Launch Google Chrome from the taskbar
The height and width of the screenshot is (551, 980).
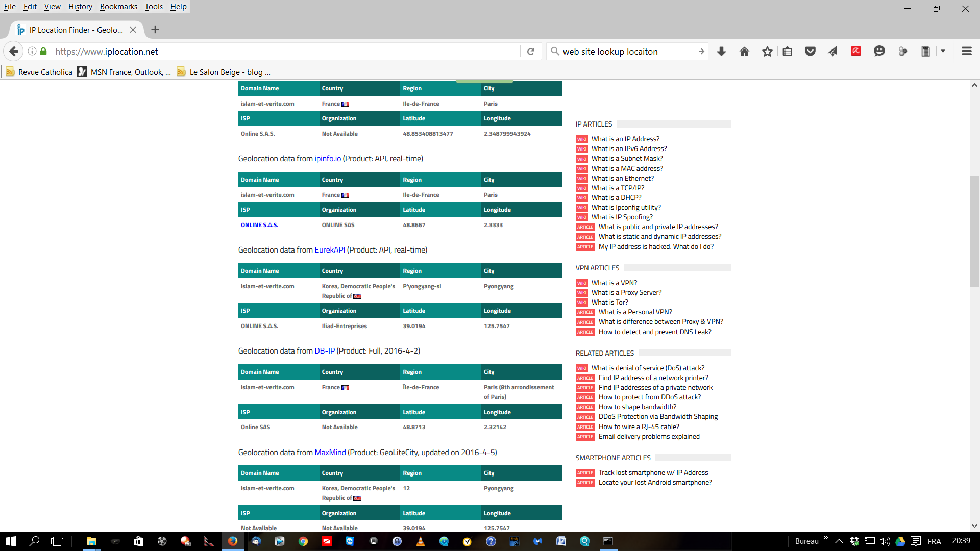pyautogui.click(x=303, y=541)
